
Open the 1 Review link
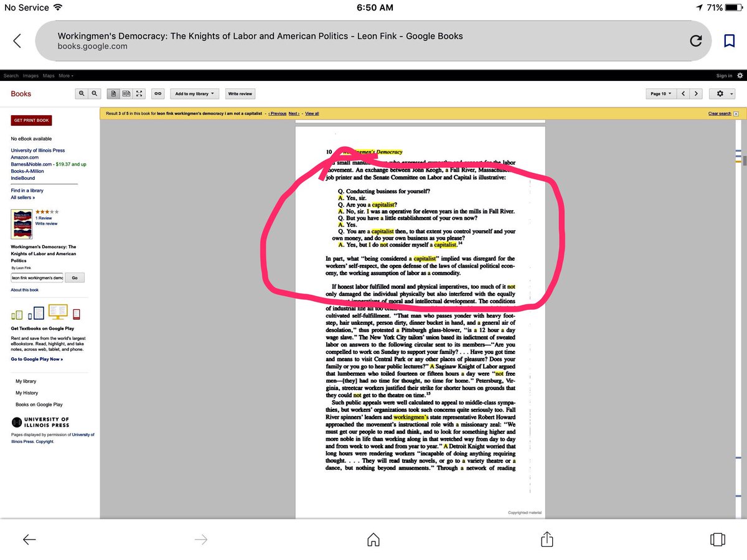[x=44, y=218]
